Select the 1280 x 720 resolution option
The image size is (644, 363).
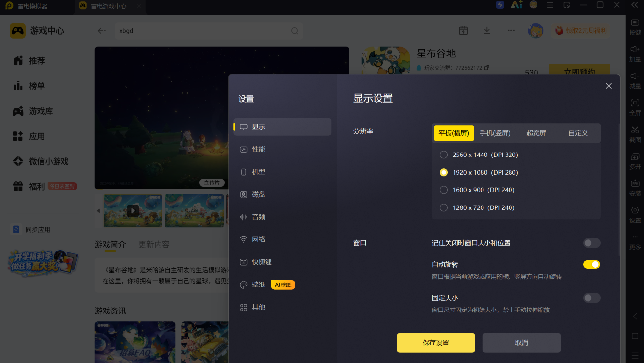click(x=444, y=207)
